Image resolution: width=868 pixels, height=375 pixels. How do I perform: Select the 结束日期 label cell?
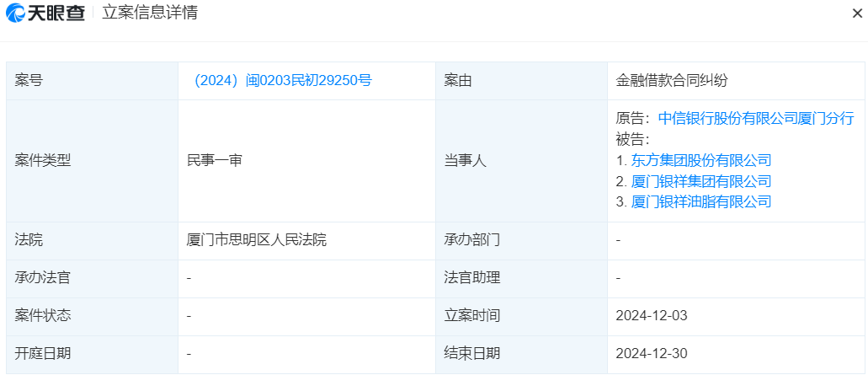[x=521, y=355]
